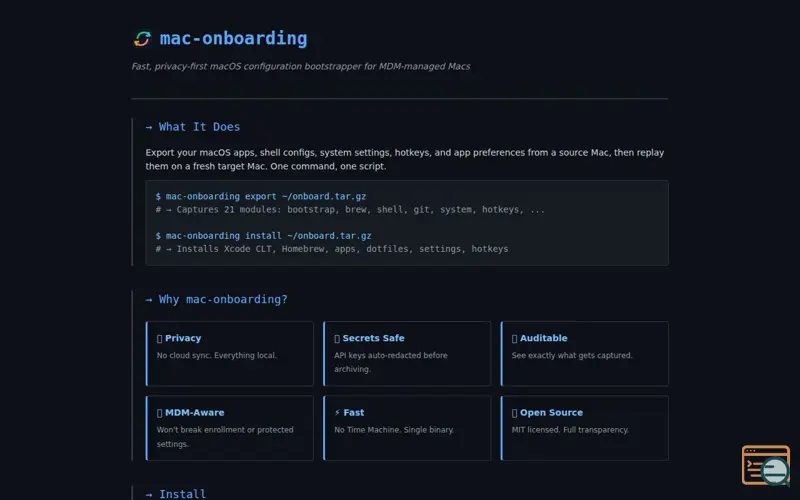Click the Why mac-onboarding? heading
Image resolution: width=800 pixels, height=500 pixels.
tap(216, 299)
